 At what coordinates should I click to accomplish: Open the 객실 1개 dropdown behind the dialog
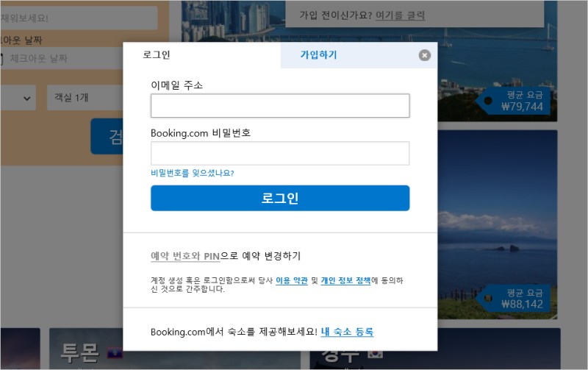point(85,98)
